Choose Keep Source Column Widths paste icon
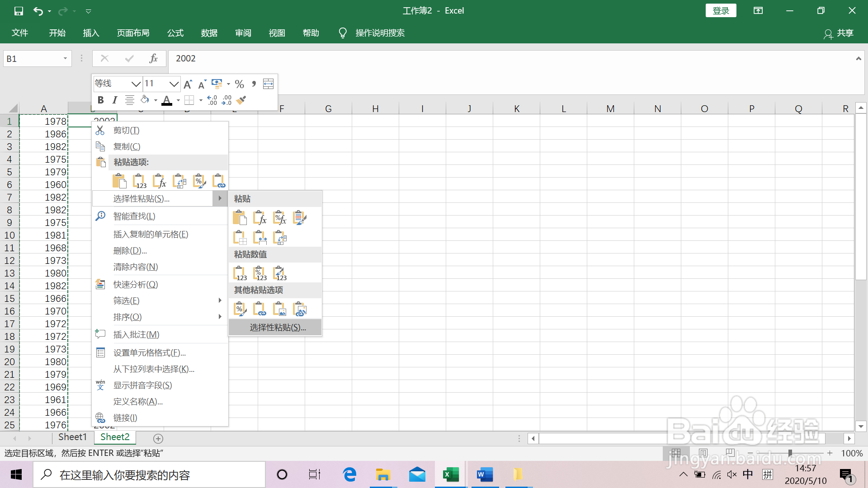The width and height of the screenshot is (868, 488). (259, 237)
